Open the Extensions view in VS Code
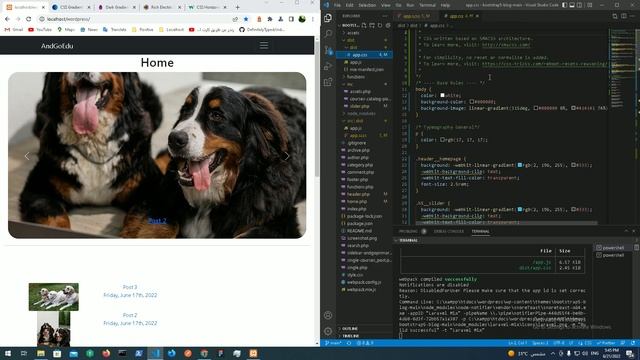The image size is (640, 360). pyautogui.click(x=328, y=82)
